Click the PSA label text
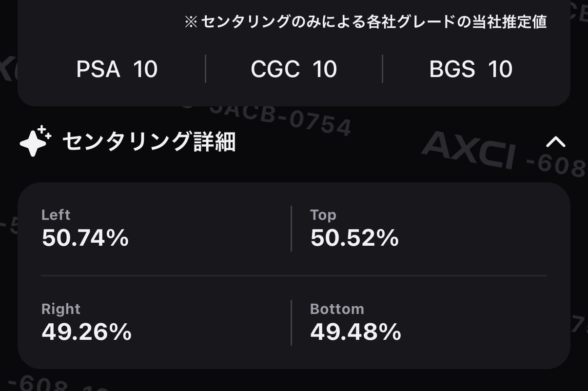The height and width of the screenshot is (391, 588). [x=98, y=69]
